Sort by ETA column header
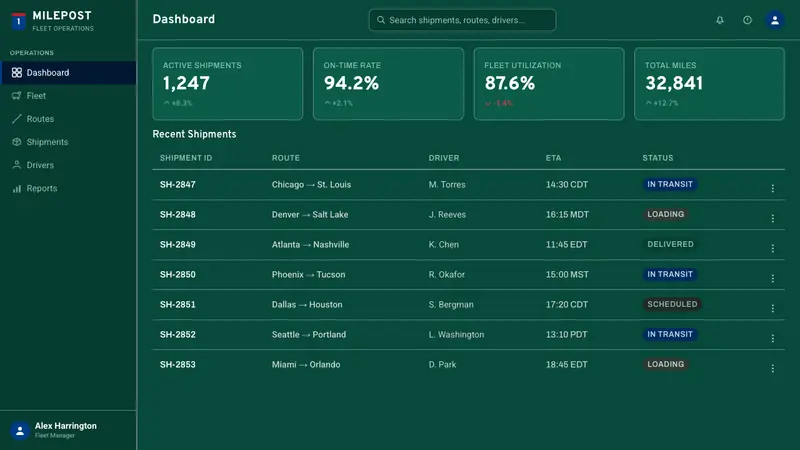800x450 pixels. [554, 158]
